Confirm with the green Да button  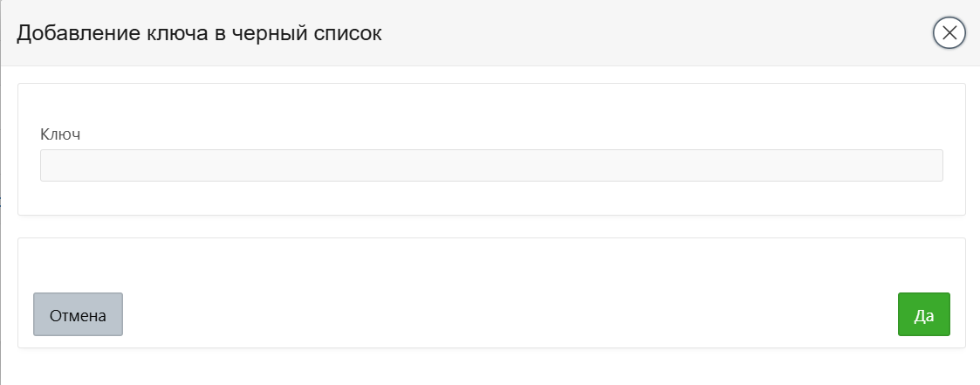[923, 314]
